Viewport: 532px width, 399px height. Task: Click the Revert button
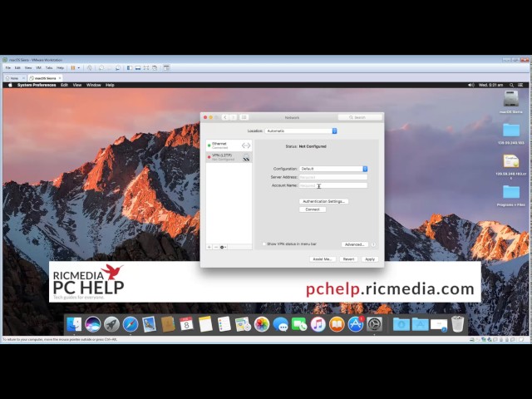click(348, 259)
